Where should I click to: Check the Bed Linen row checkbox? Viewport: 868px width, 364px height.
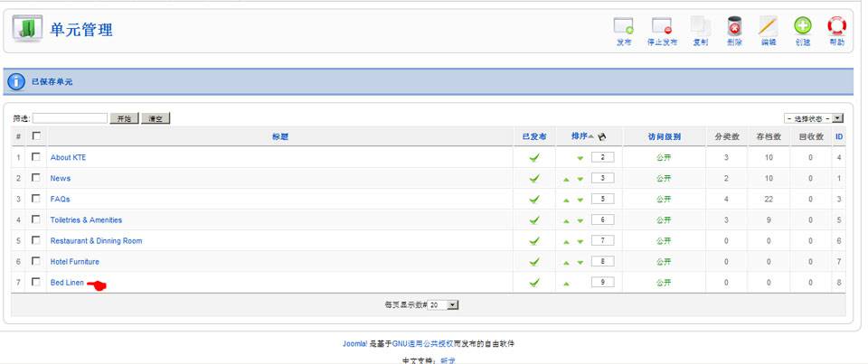tap(36, 282)
